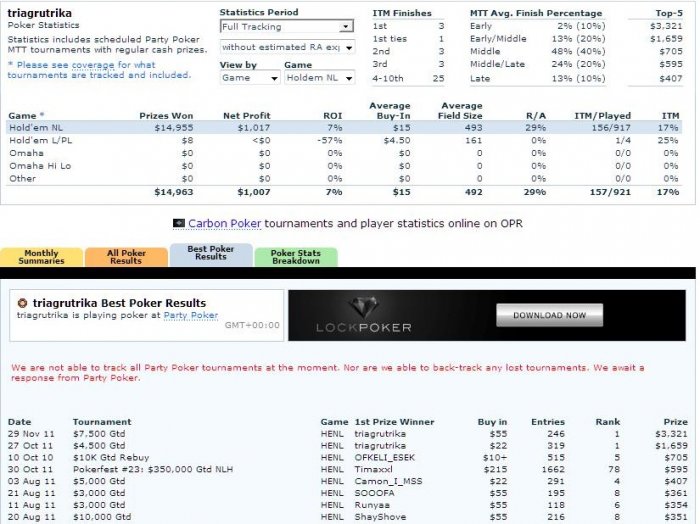The width and height of the screenshot is (700, 524).
Task: Open the coverage link
Action: click(93, 65)
